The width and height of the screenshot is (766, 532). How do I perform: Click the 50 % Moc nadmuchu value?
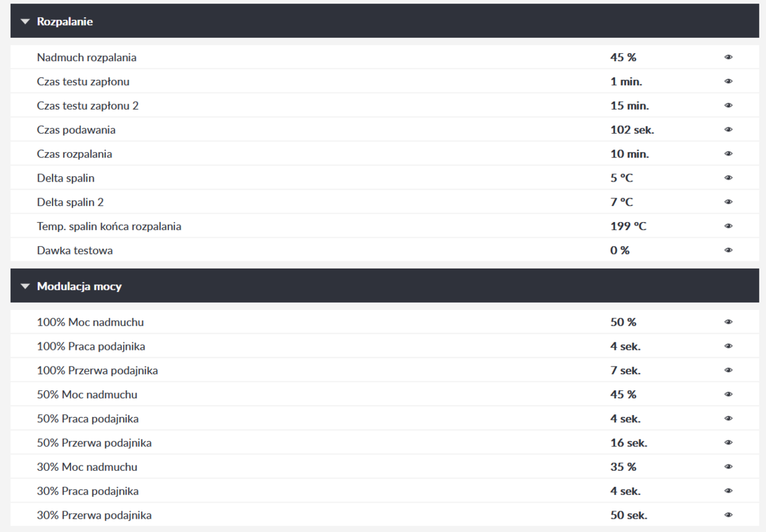click(623, 323)
